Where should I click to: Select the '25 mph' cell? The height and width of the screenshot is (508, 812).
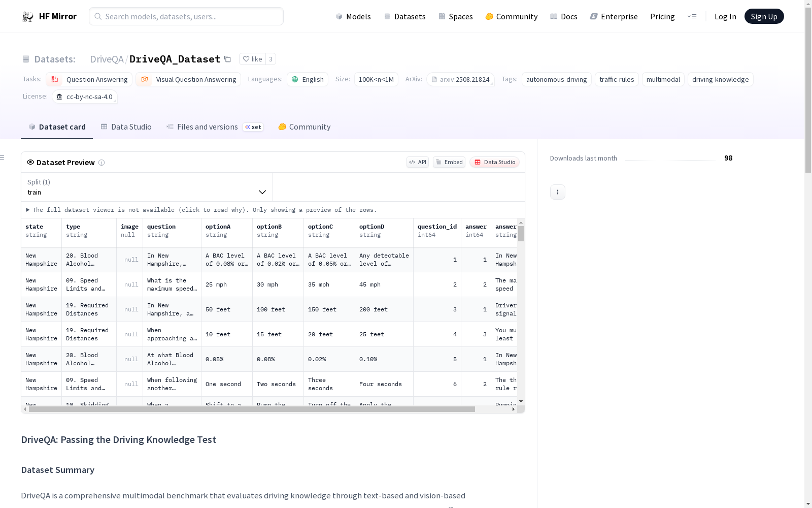point(227,284)
